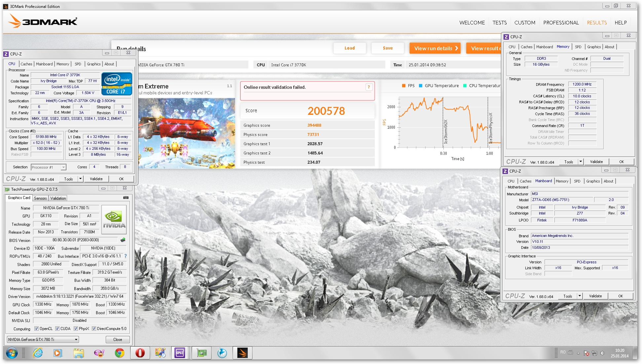Switch to Validation tab in GPU-Z

[58, 198]
